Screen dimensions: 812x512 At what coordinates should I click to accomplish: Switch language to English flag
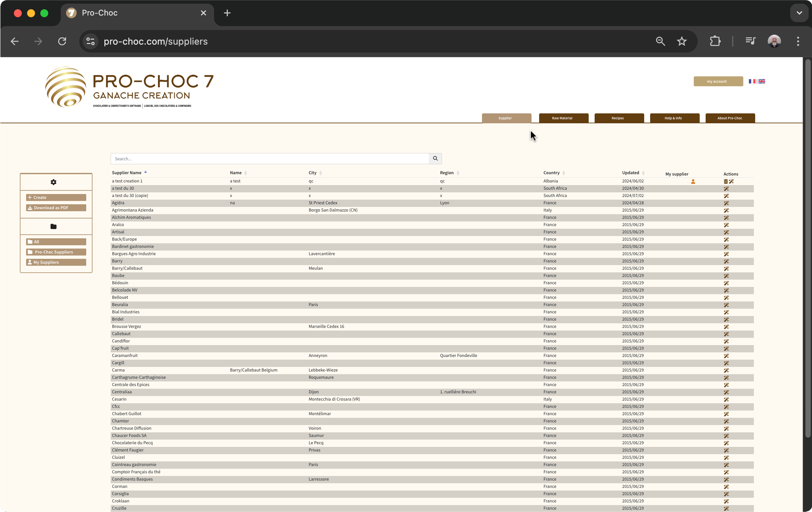click(x=761, y=81)
